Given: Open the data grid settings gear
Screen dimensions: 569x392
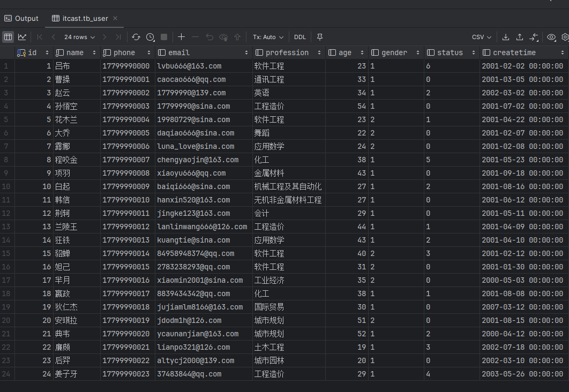Looking at the screenshot, I should [565, 37].
